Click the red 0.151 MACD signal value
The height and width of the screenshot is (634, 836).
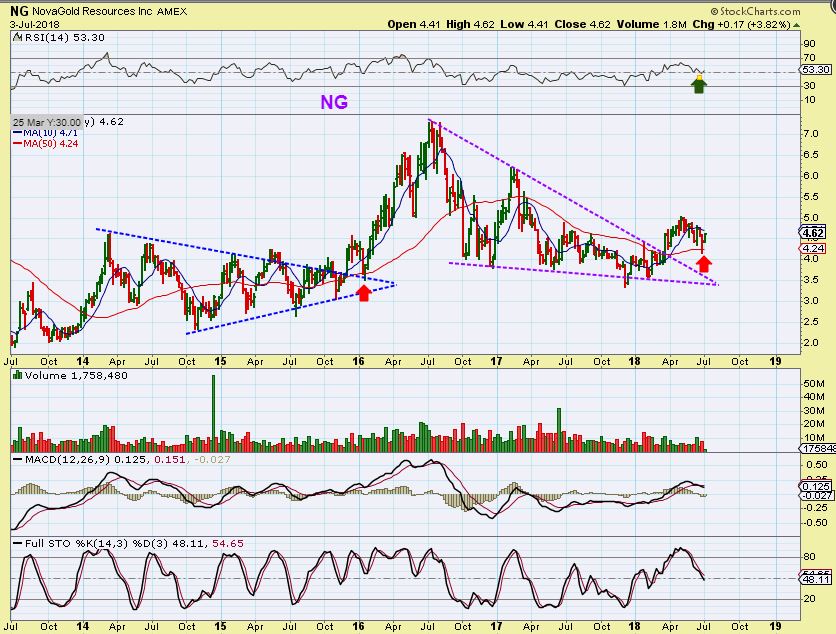click(x=170, y=459)
